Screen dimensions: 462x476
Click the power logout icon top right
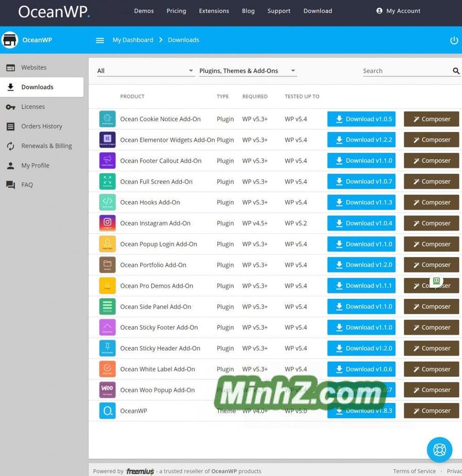(x=454, y=40)
